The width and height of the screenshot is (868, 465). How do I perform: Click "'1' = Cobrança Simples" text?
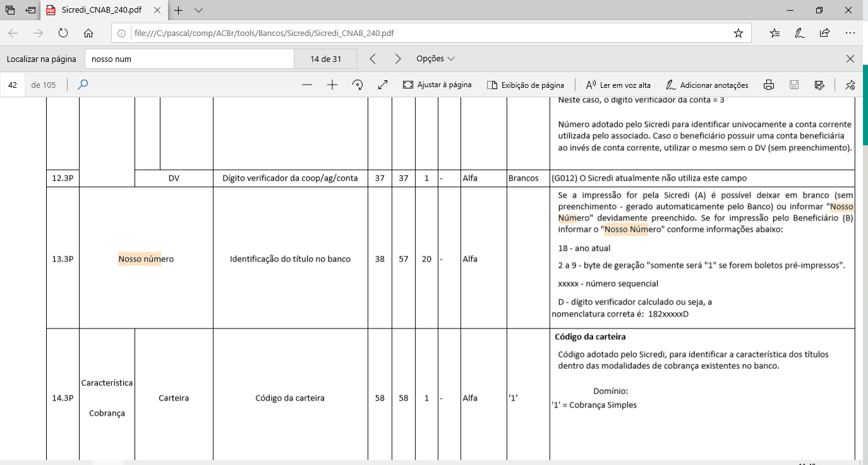[x=594, y=405]
